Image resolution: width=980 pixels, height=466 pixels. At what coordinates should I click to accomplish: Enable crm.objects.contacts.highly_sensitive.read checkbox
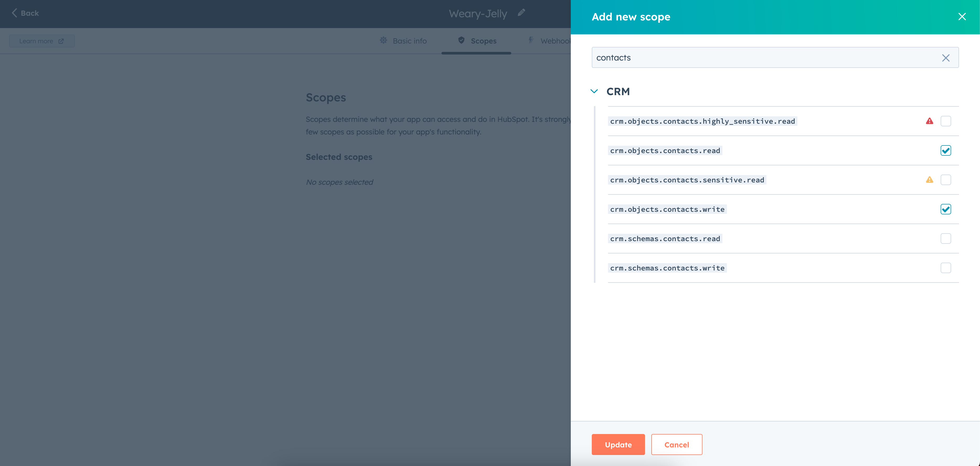click(x=946, y=121)
